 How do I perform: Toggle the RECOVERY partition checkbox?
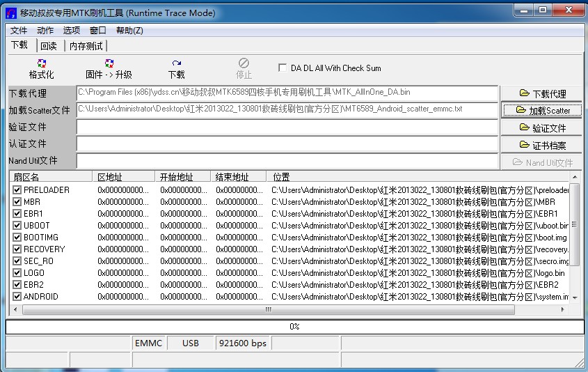click(17, 249)
